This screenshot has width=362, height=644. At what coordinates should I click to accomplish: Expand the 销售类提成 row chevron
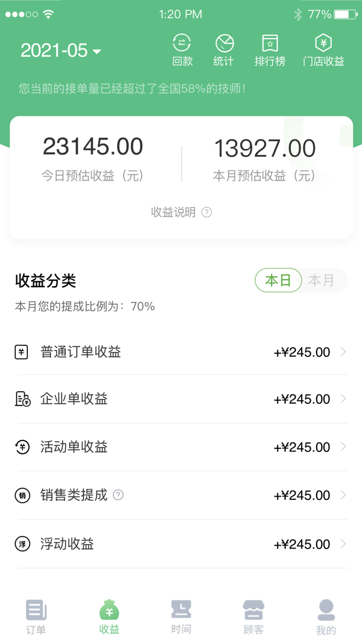[343, 495]
